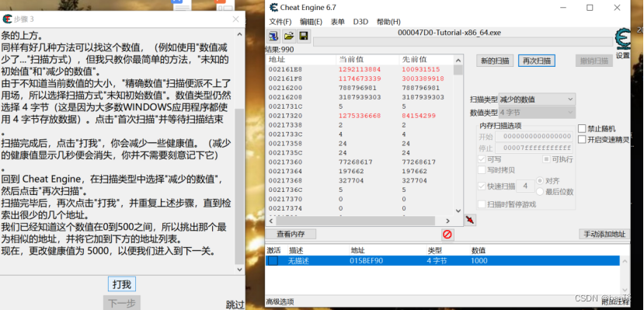Screen dimensions: 644x310
Task: Open the 表单 menu
Action: 338,22
